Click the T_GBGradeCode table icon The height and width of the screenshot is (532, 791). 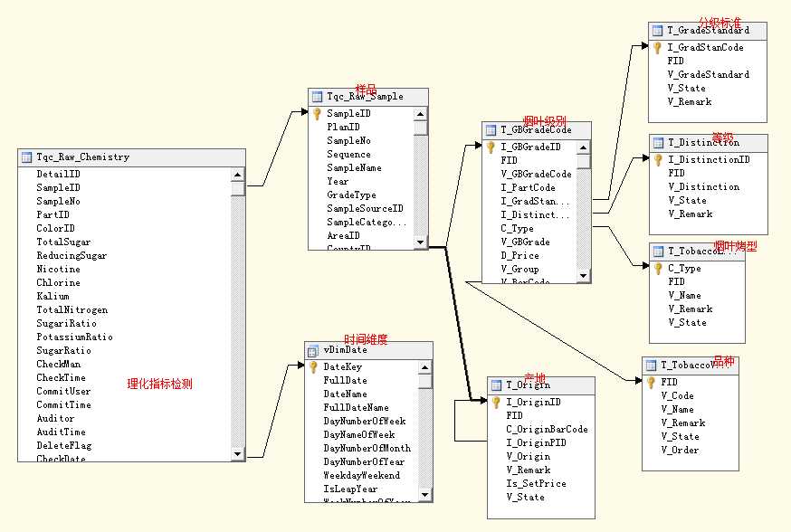(x=491, y=130)
